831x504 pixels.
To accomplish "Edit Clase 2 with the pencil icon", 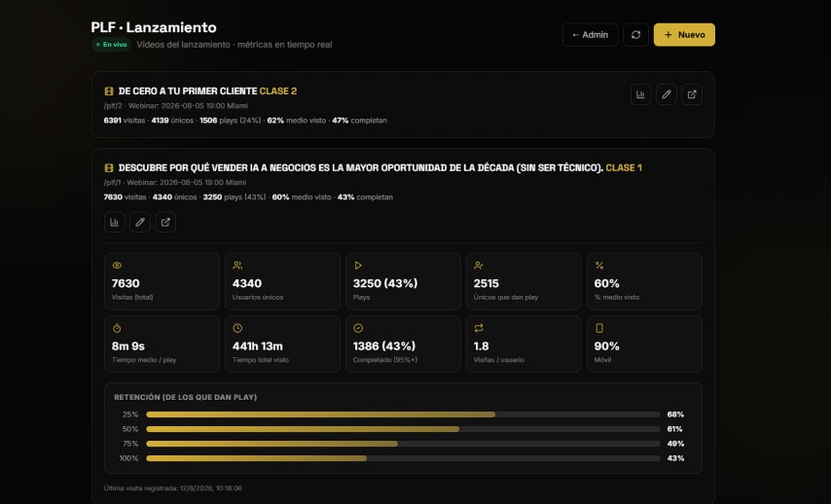I will click(667, 94).
